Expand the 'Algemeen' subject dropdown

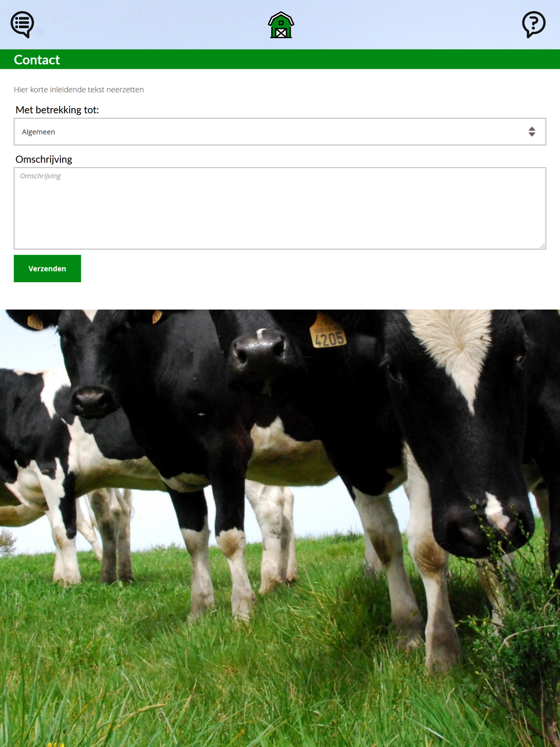[280, 132]
